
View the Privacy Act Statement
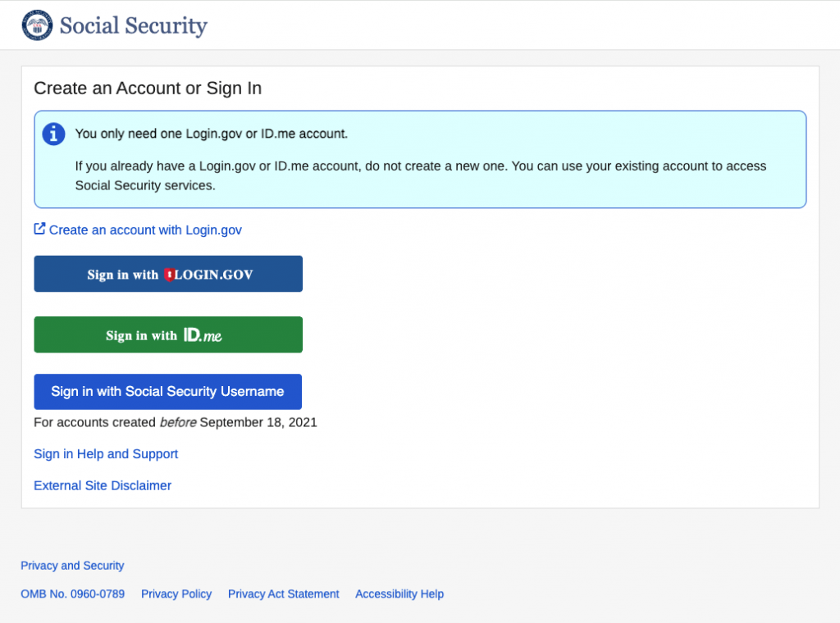click(283, 593)
